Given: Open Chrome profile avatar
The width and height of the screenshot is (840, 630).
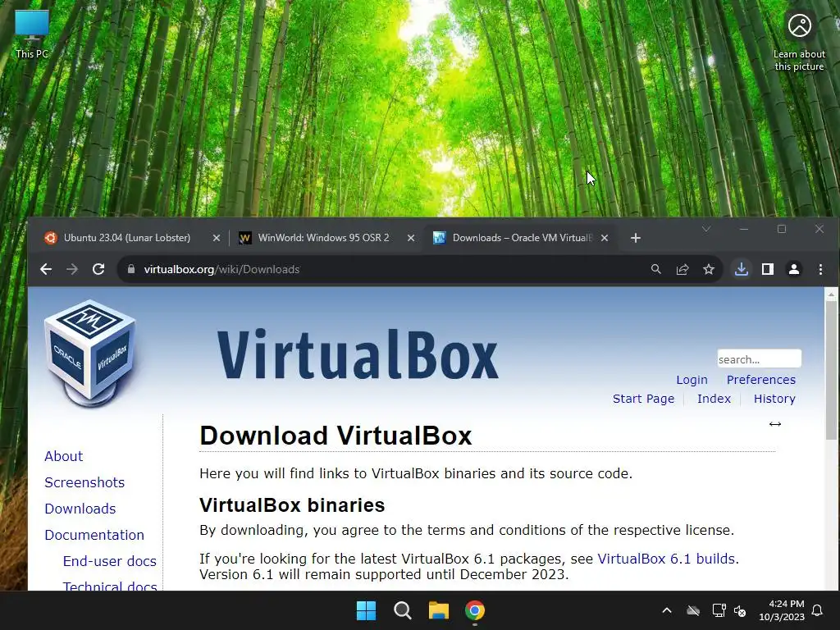Looking at the screenshot, I should 794,269.
